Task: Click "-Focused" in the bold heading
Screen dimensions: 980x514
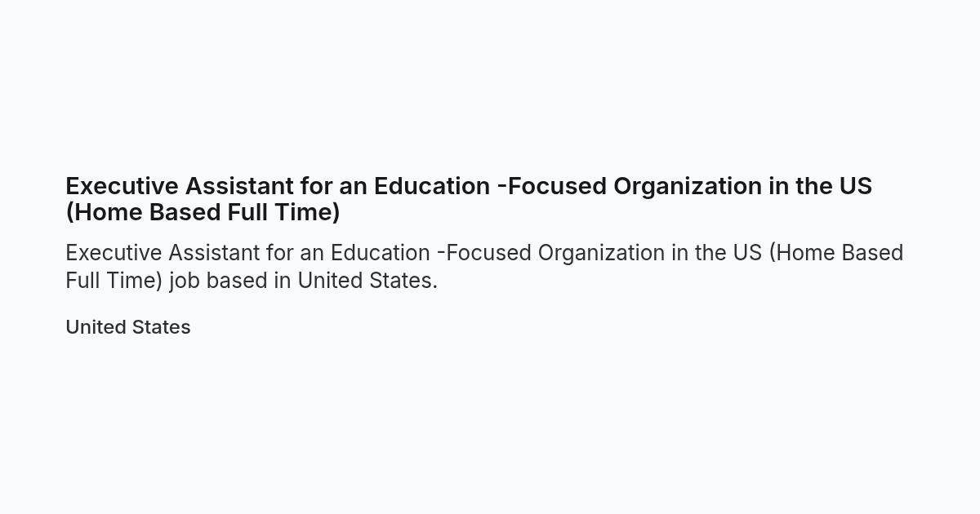Action: tap(552, 186)
